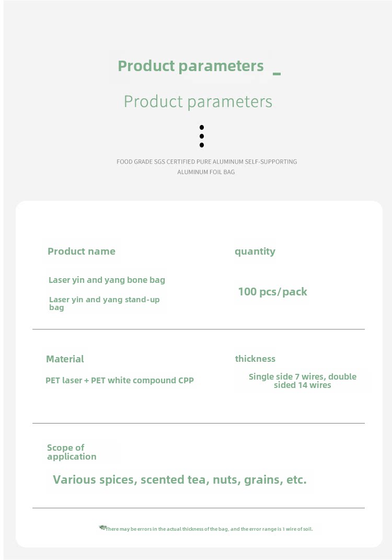Click Laser yin and yang stand-up bag

(104, 303)
